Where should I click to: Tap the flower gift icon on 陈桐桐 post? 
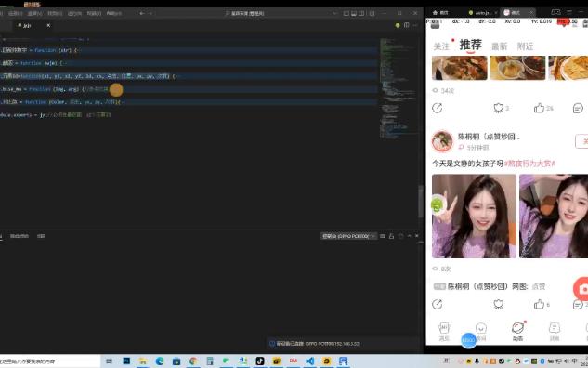point(499,304)
